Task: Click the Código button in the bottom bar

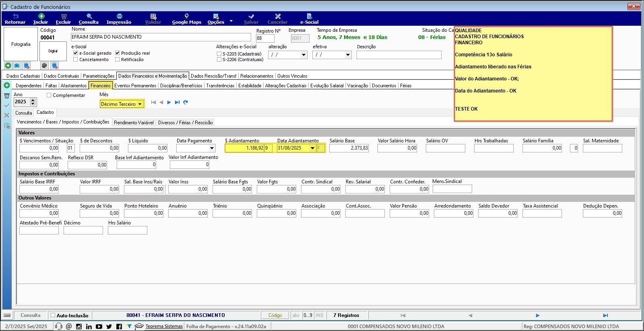Action: coord(275,315)
